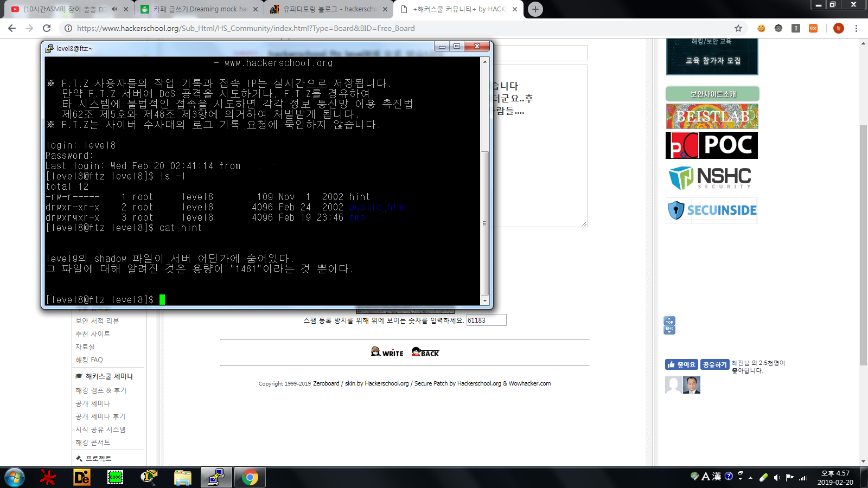Open a new Chrome tab

pyautogui.click(x=535, y=9)
